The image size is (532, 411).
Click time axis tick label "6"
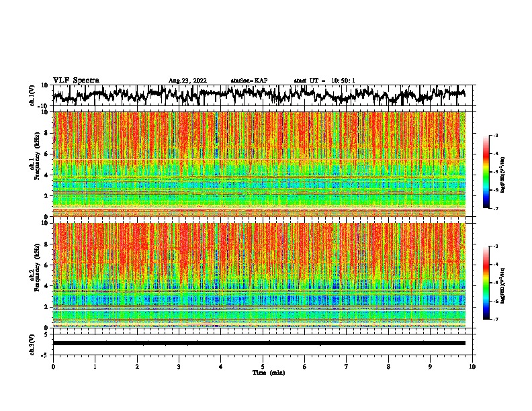[305, 367]
